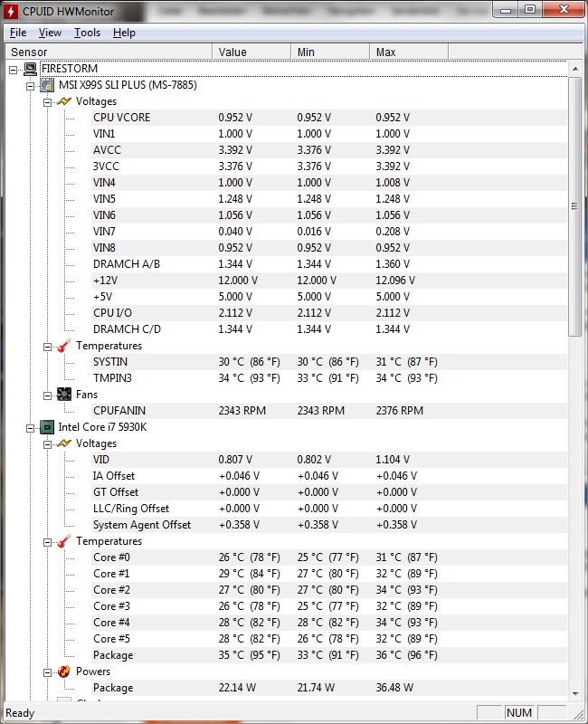Select the GT Offset row
This screenshot has height=724, width=588.
[329, 492]
